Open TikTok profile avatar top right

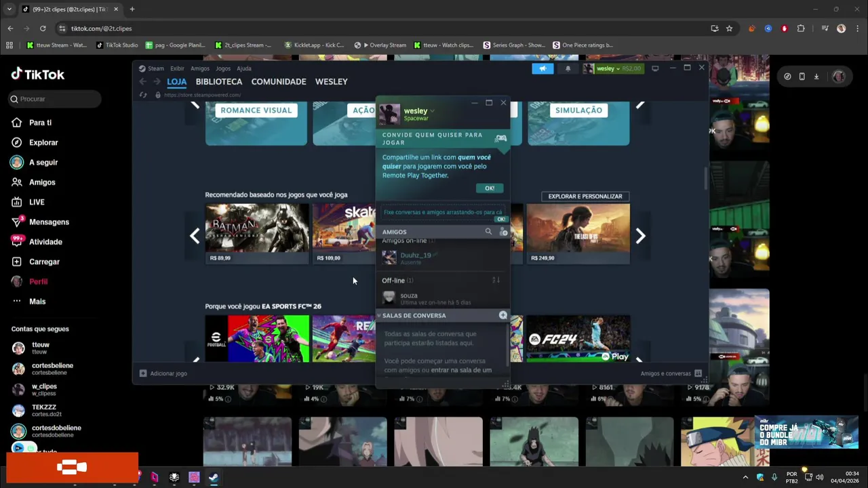coord(839,77)
